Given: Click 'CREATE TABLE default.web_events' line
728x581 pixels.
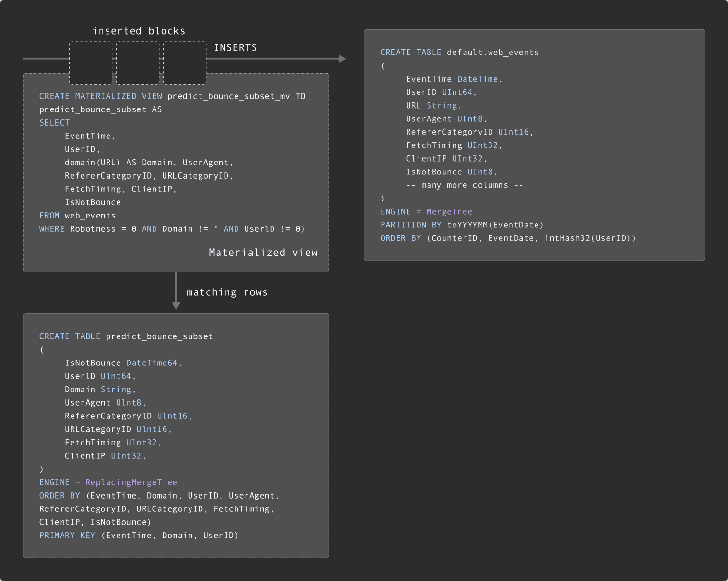Looking at the screenshot, I should click(x=459, y=53).
